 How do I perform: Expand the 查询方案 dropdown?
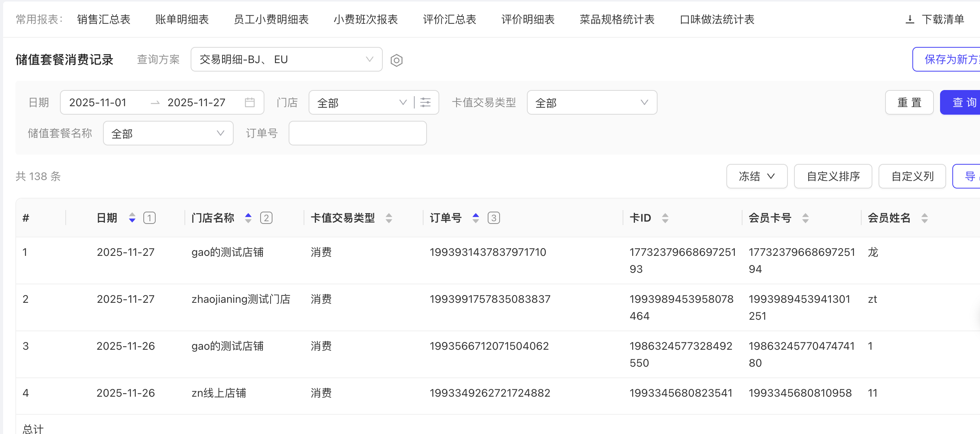(286, 59)
